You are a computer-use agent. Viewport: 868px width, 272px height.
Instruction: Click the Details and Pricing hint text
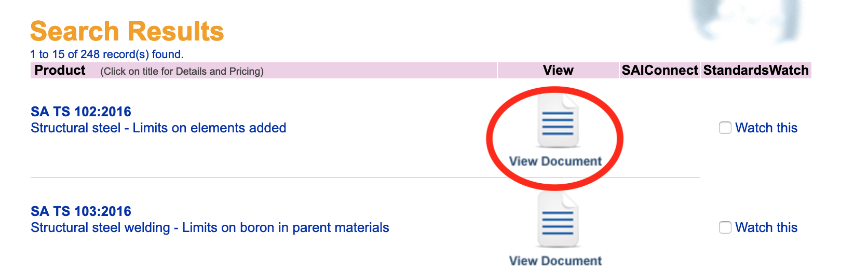pos(182,71)
